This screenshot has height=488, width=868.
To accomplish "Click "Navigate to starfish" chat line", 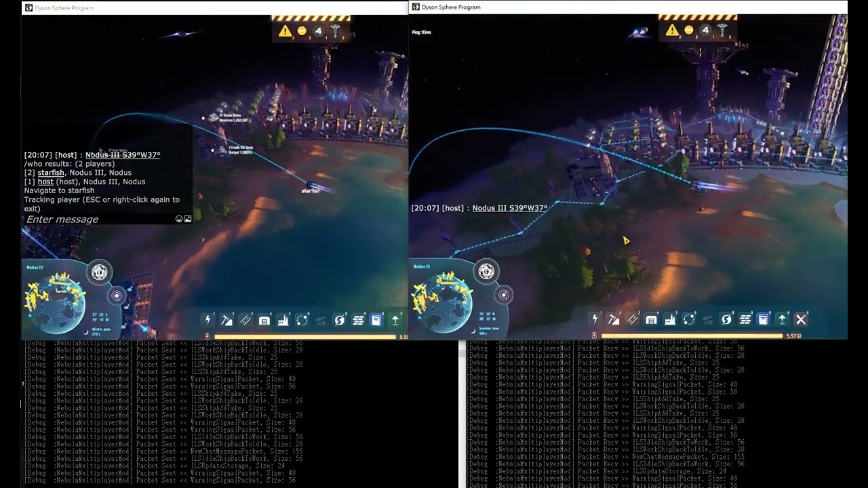I will point(60,190).
